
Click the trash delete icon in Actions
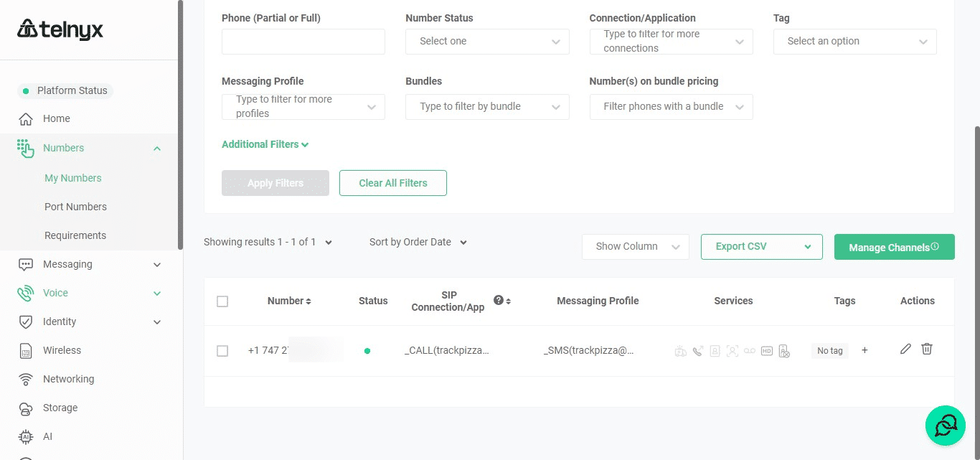click(x=927, y=349)
